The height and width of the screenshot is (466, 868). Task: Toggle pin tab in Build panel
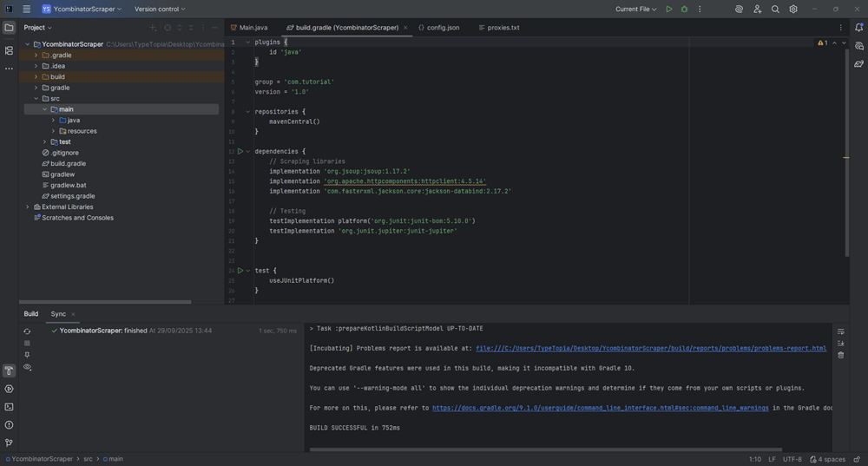[x=27, y=355]
